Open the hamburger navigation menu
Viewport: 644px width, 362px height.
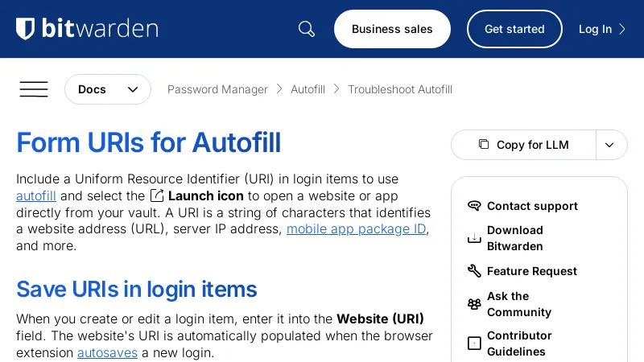coord(34,89)
